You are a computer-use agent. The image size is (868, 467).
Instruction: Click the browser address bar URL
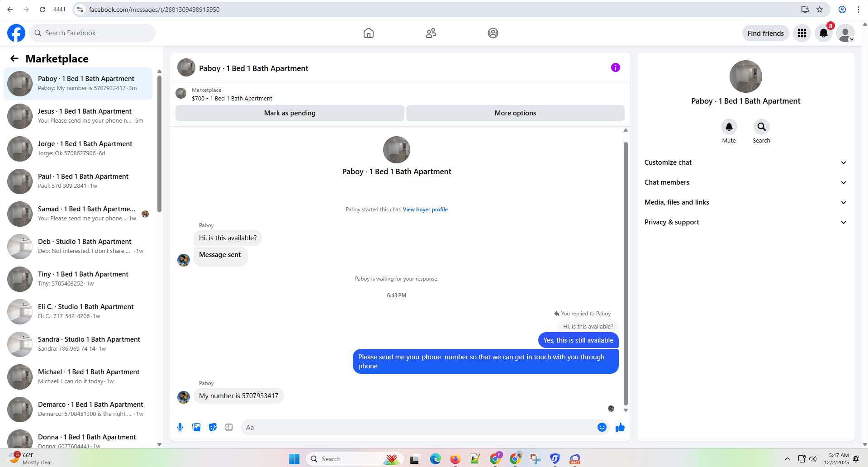coord(154,10)
